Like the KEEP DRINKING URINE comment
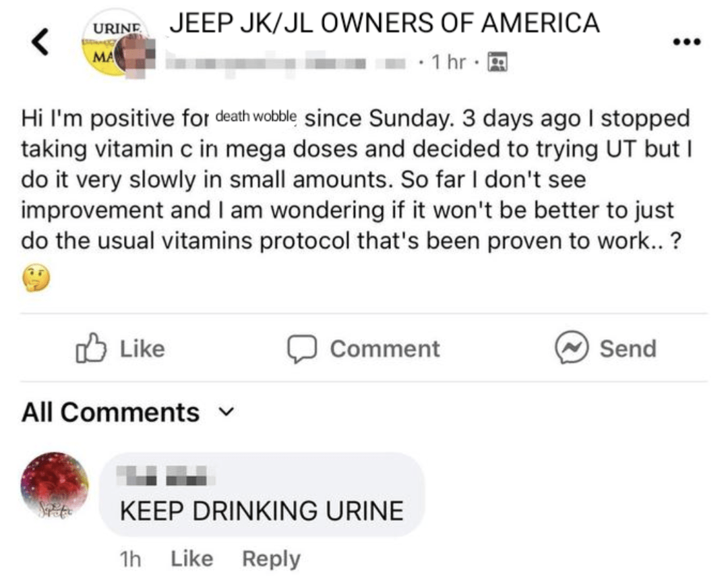 (191, 558)
